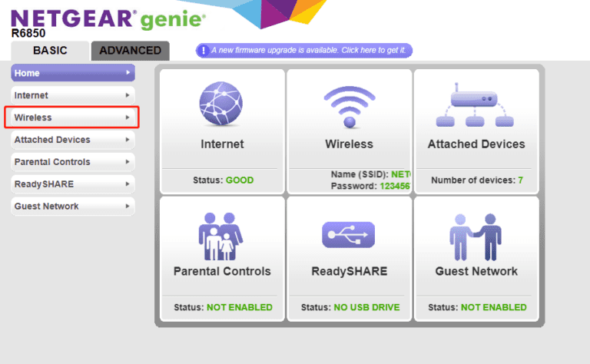
Task: Click the Parental Controls family icon
Action: (x=221, y=233)
